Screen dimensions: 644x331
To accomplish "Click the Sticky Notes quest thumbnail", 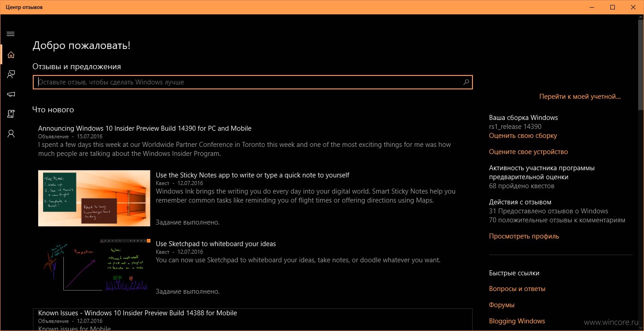I will coord(94,198).
